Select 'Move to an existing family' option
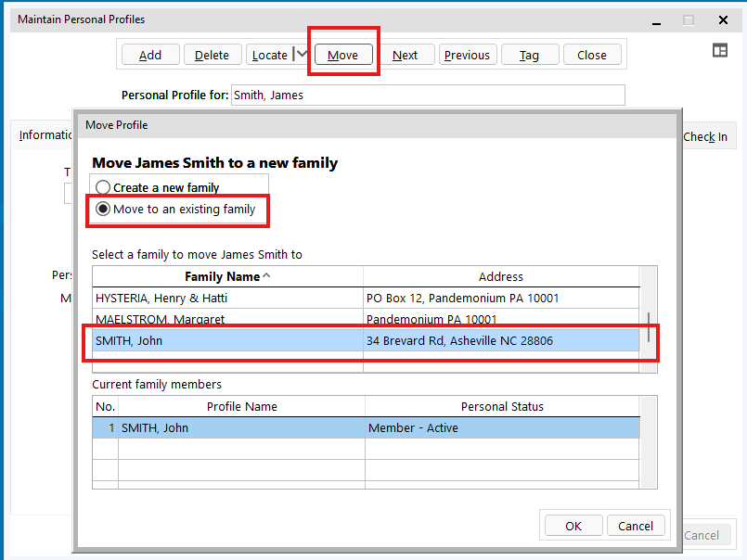 tap(103, 209)
